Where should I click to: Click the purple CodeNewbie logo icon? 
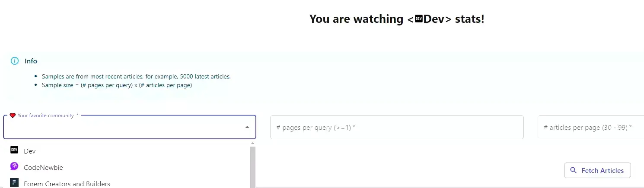pos(14,166)
